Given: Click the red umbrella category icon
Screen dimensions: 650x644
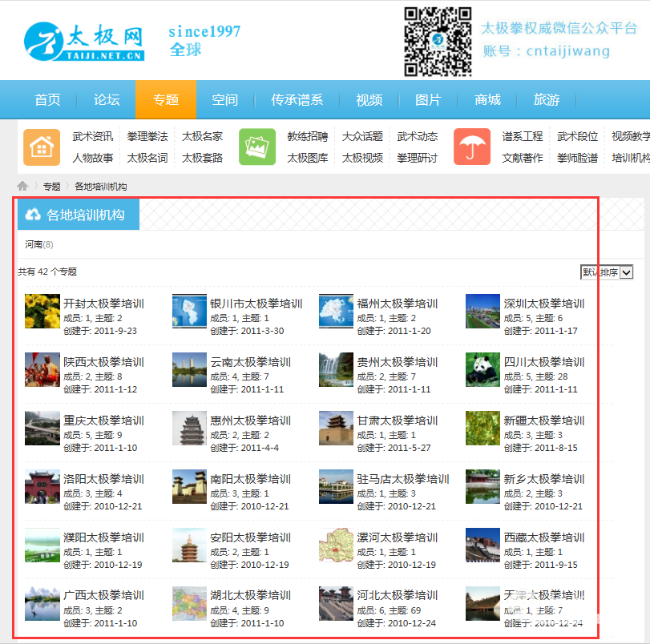Looking at the screenshot, I should click(x=472, y=147).
